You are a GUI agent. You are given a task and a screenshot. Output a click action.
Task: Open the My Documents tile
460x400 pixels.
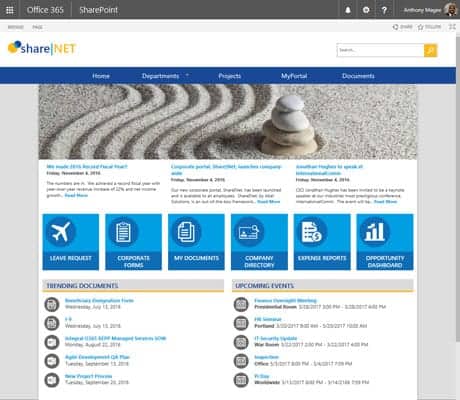tap(196, 242)
